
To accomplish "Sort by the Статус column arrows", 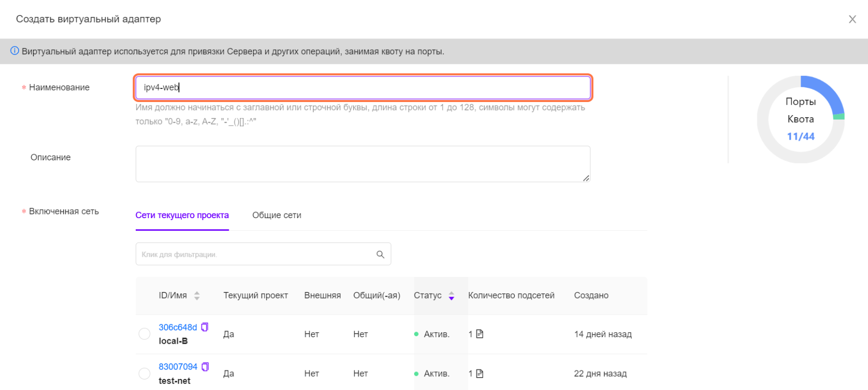I will click(x=451, y=296).
